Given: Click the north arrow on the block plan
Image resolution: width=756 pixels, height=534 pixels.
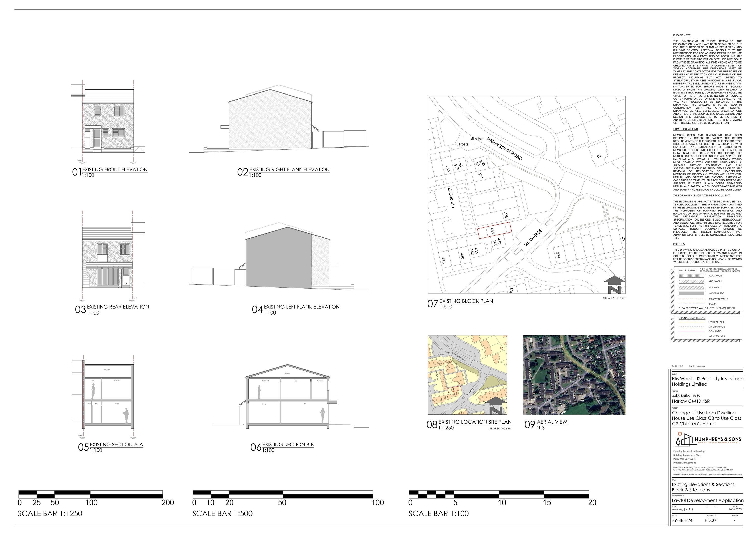Looking at the screenshot, I should [x=614, y=284].
